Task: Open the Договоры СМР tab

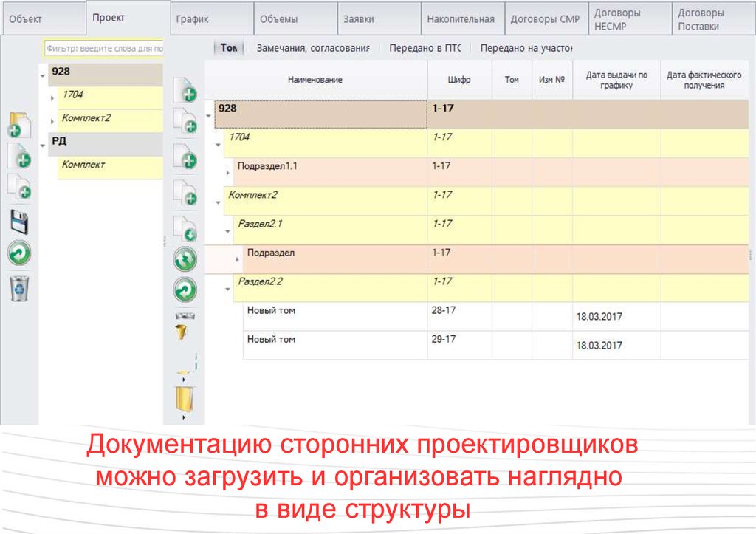Action: 545,20
